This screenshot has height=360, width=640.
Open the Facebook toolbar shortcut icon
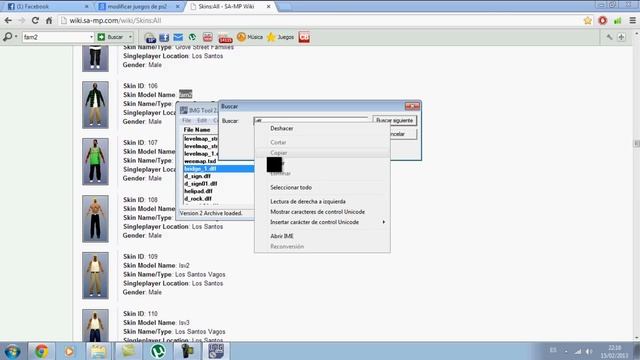click(164, 38)
